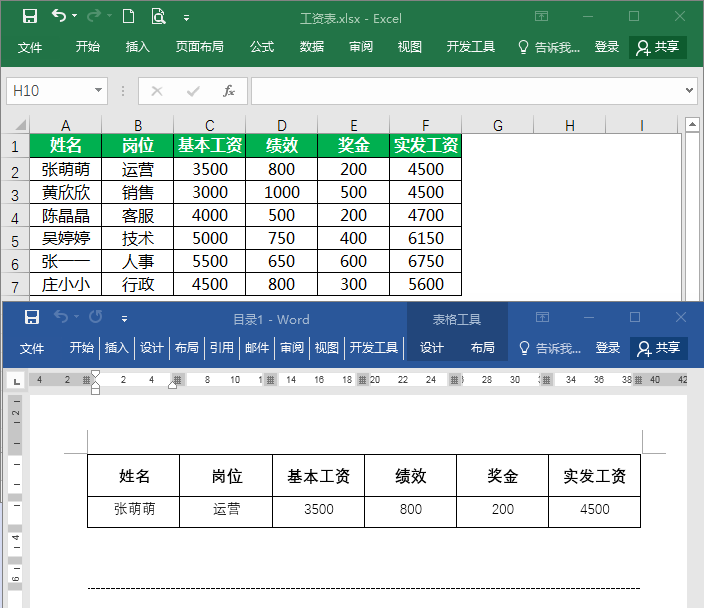This screenshot has width=704, height=608.
Task: Open the Word 开发工具 tab
Action: (x=374, y=348)
